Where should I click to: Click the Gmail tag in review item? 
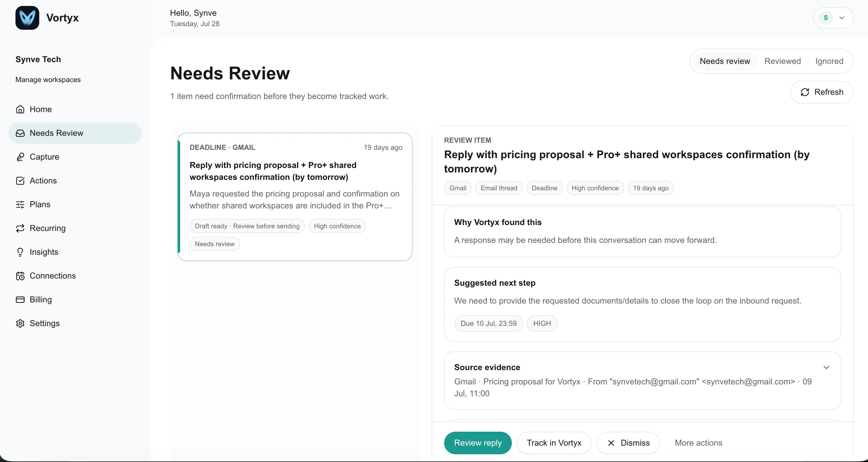[x=458, y=188]
